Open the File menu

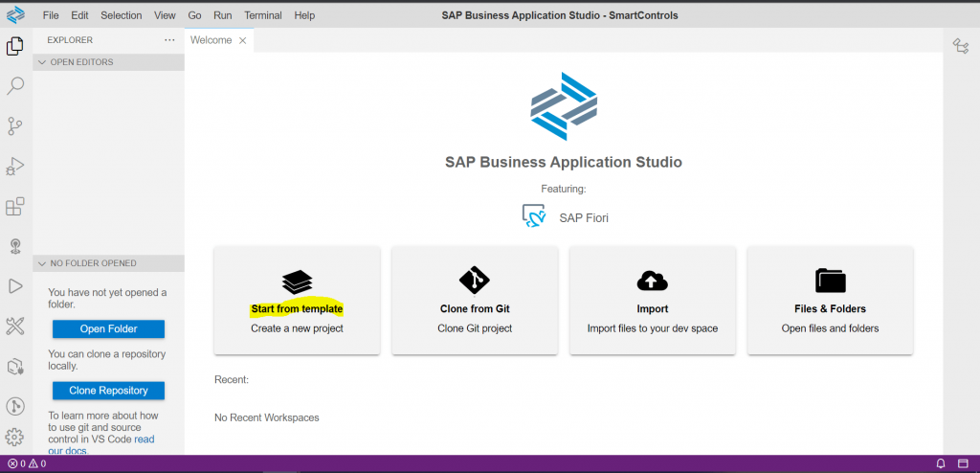click(x=51, y=15)
